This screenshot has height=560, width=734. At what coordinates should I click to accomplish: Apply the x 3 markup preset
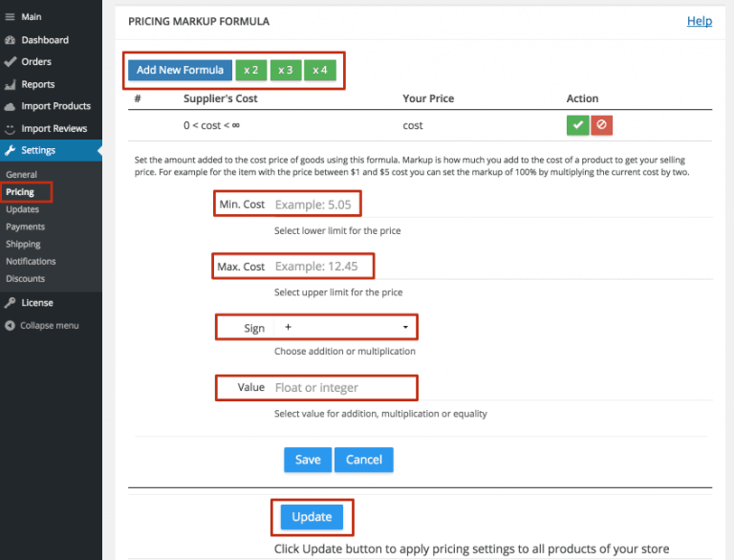286,70
